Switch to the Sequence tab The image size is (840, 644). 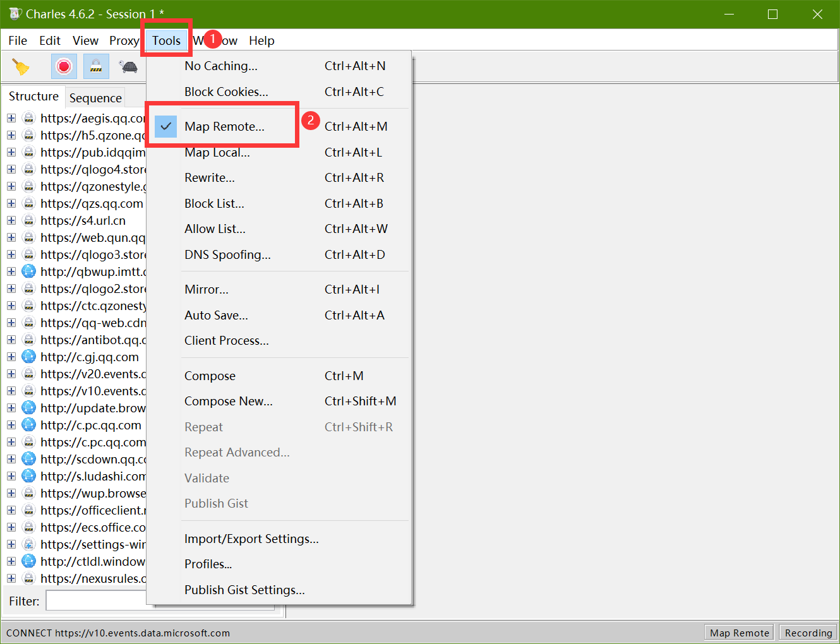pos(95,98)
